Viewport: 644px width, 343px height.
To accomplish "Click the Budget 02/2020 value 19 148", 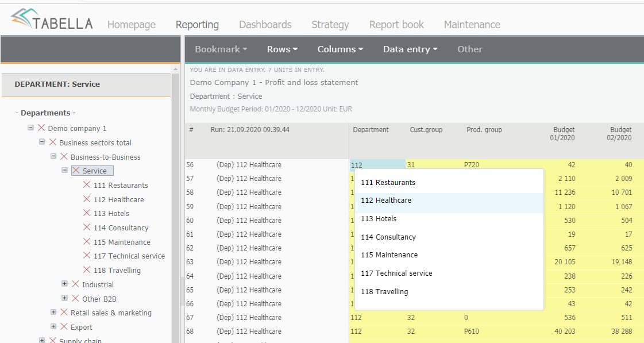I will click(622, 261).
